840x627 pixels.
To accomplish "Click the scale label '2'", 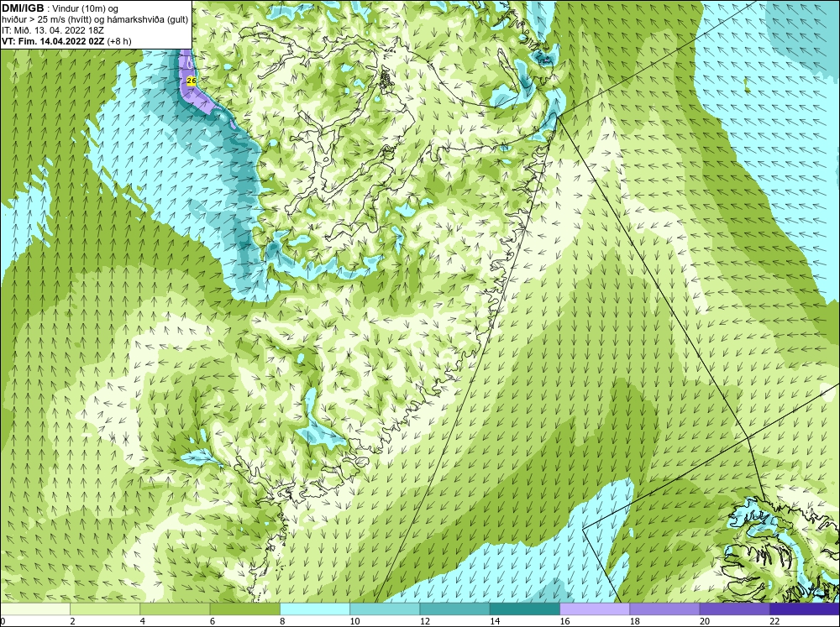I will (72, 621).
